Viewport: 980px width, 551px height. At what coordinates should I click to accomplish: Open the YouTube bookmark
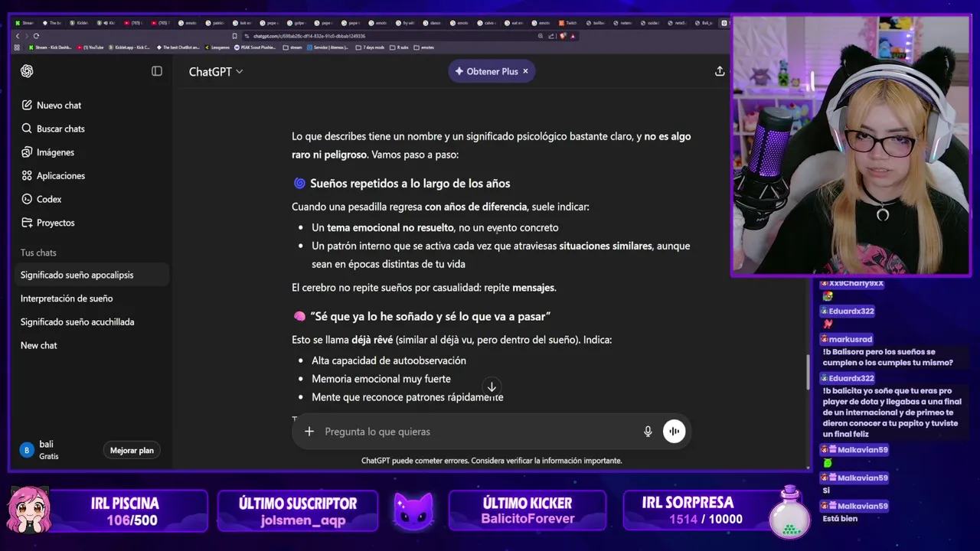pos(90,47)
